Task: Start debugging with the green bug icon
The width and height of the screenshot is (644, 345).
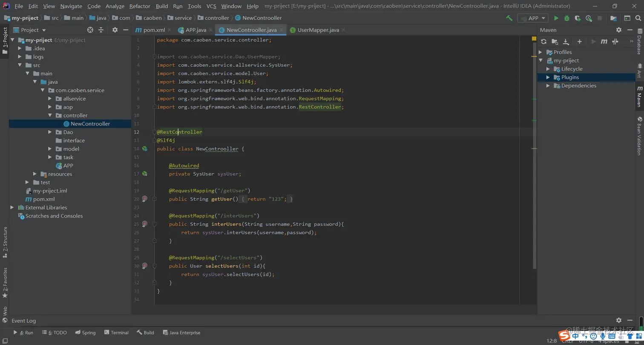Action: coord(566,18)
